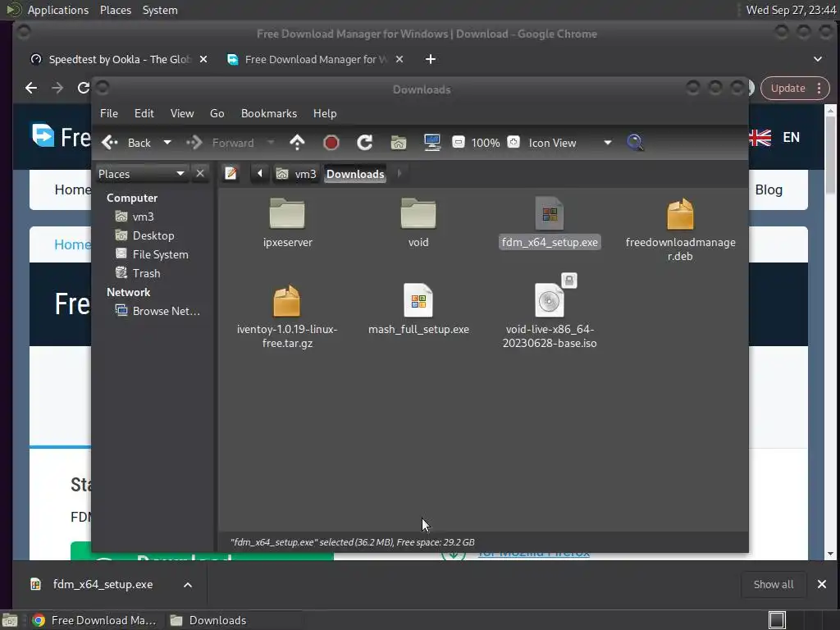Screen dimensions: 840x630
Task: Select the ipxeserver folder icon
Action: pyautogui.click(x=287, y=214)
